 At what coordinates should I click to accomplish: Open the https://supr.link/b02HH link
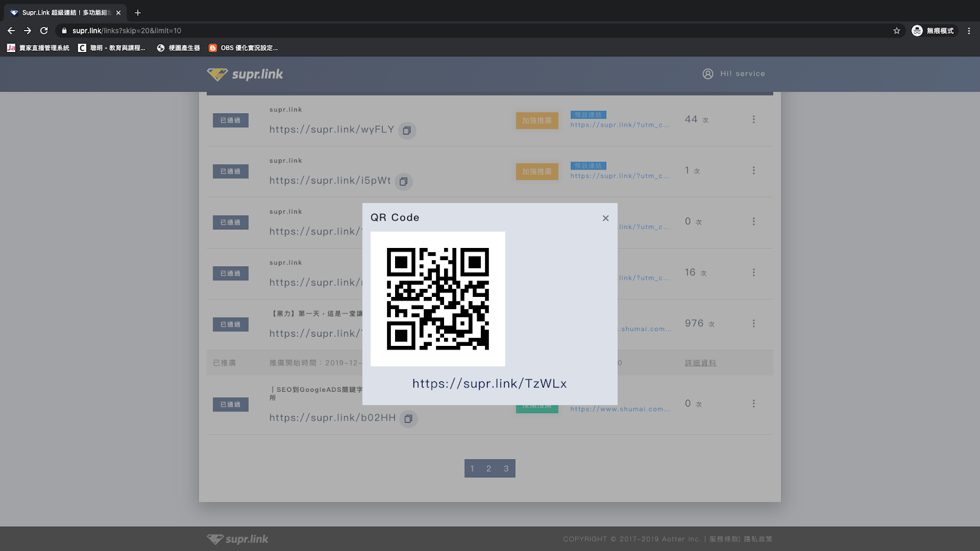point(333,418)
